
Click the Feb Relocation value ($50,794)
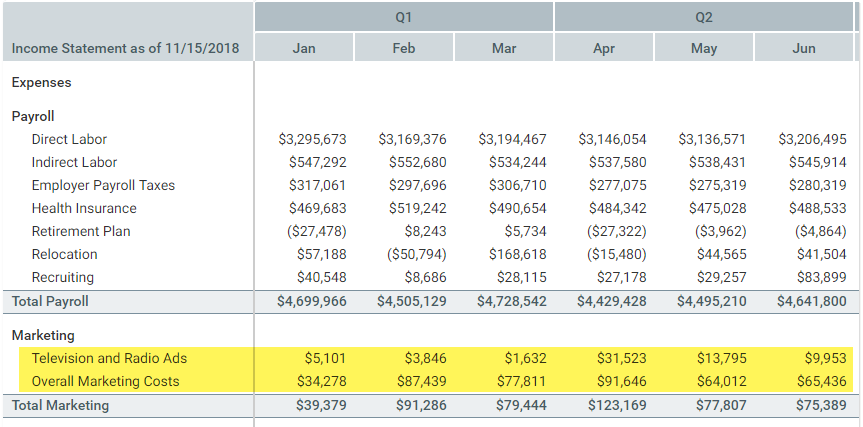(412, 254)
